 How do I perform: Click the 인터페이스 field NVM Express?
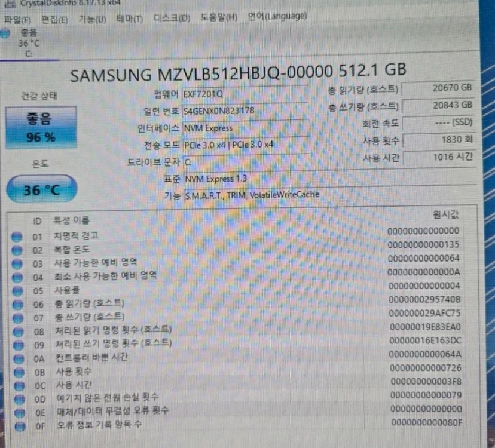[245, 128]
